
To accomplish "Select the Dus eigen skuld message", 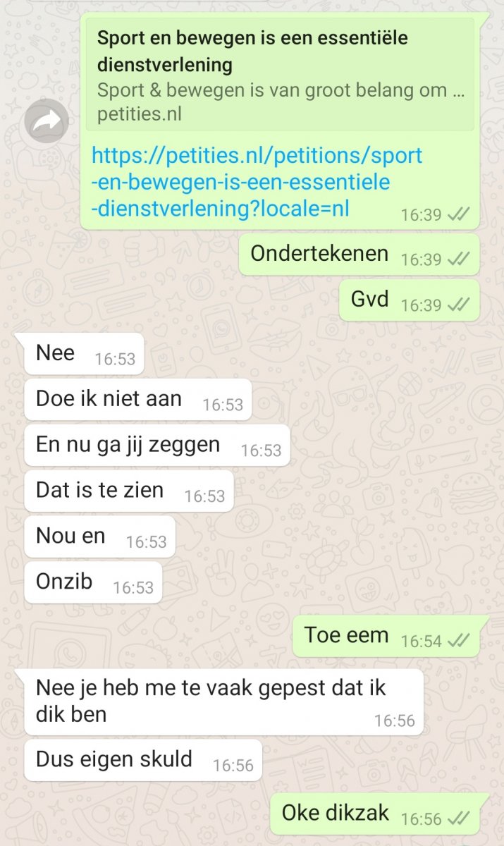I will tap(143, 761).
